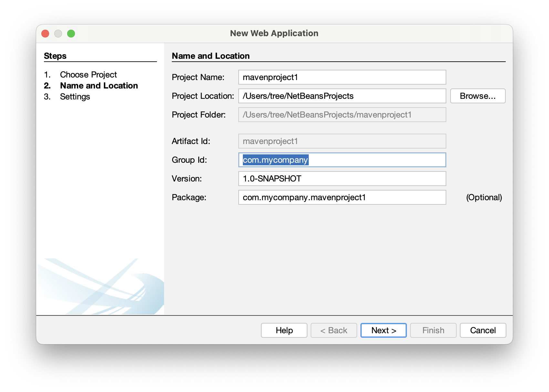Click the Optional label beside Package field
The height and width of the screenshot is (392, 549).
pyautogui.click(x=484, y=197)
